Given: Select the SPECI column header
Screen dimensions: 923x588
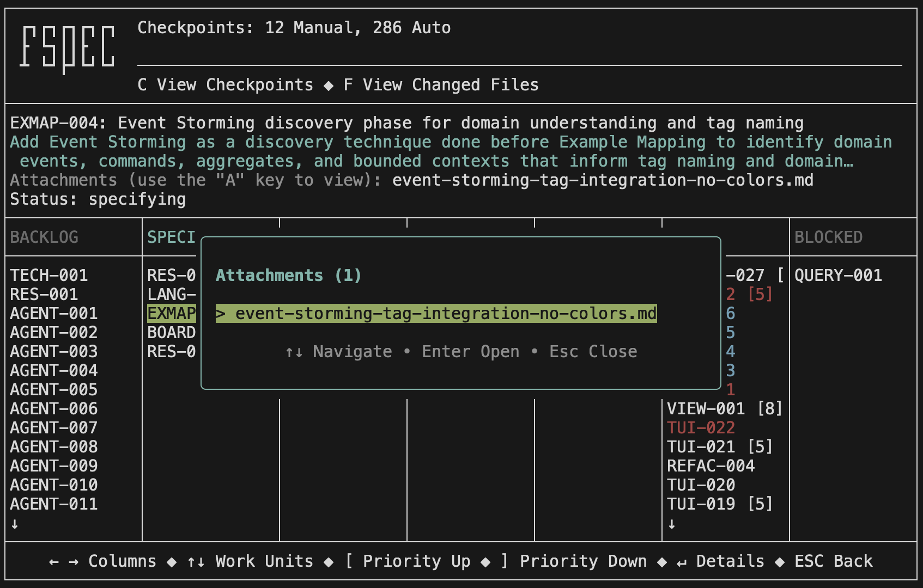Looking at the screenshot, I should [x=171, y=237].
